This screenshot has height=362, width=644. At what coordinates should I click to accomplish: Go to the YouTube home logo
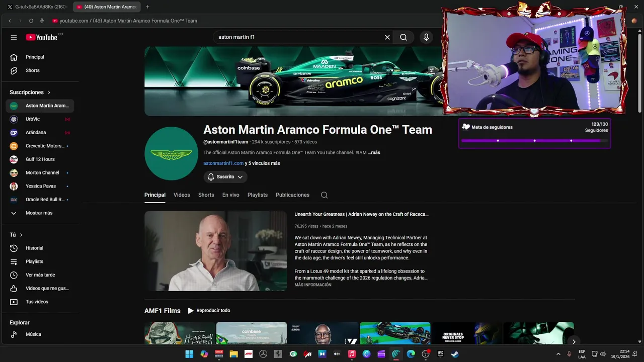point(42,37)
